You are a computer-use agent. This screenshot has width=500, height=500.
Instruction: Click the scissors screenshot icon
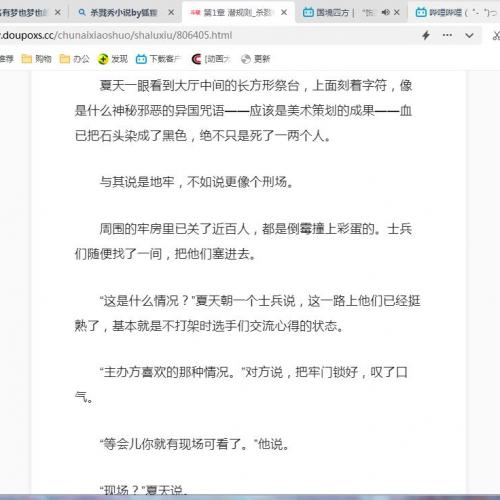click(497, 35)
